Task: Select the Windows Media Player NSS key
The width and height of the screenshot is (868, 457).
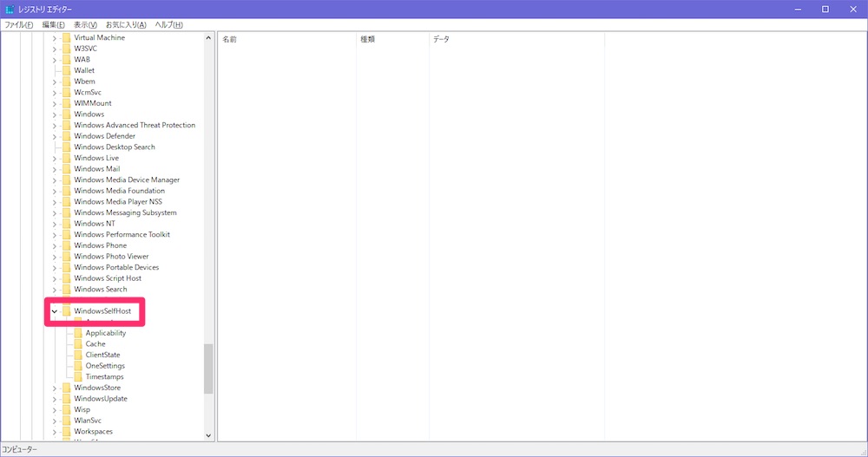Action: point(118,202)
